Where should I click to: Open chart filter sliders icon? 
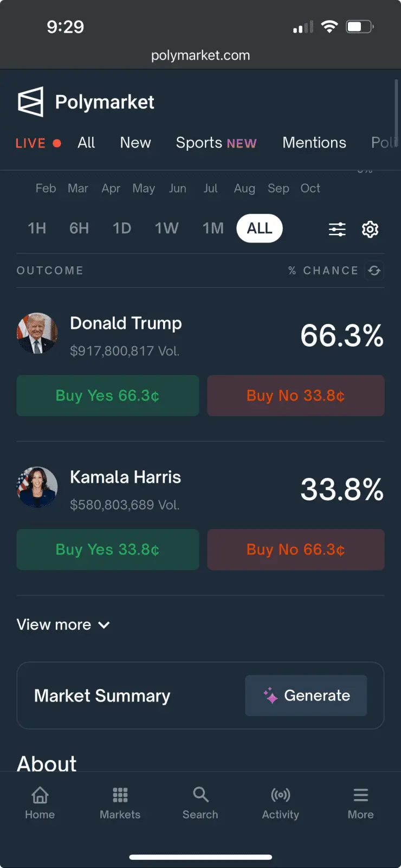[337, 229]
